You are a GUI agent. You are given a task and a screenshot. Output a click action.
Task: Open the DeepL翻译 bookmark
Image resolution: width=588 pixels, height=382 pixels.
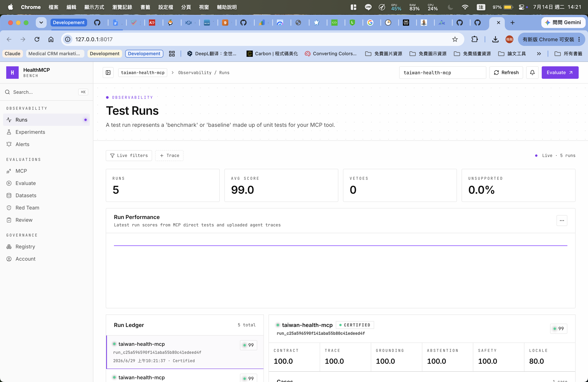coord(212,54)
